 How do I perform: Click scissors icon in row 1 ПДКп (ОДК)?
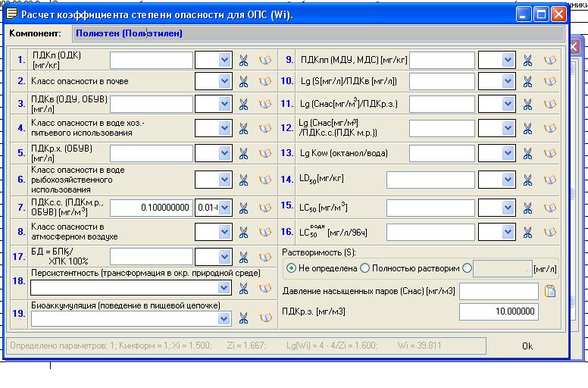click(244, 61)
